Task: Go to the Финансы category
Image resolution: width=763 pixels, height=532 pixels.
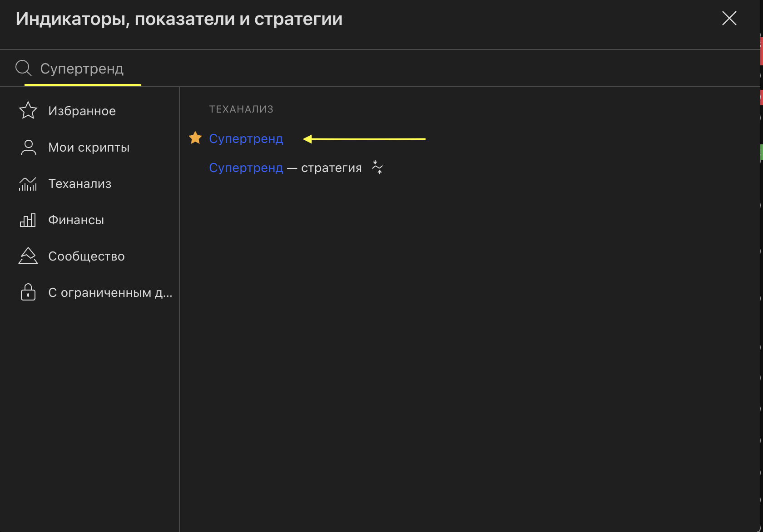Action: tap(76, 220)
